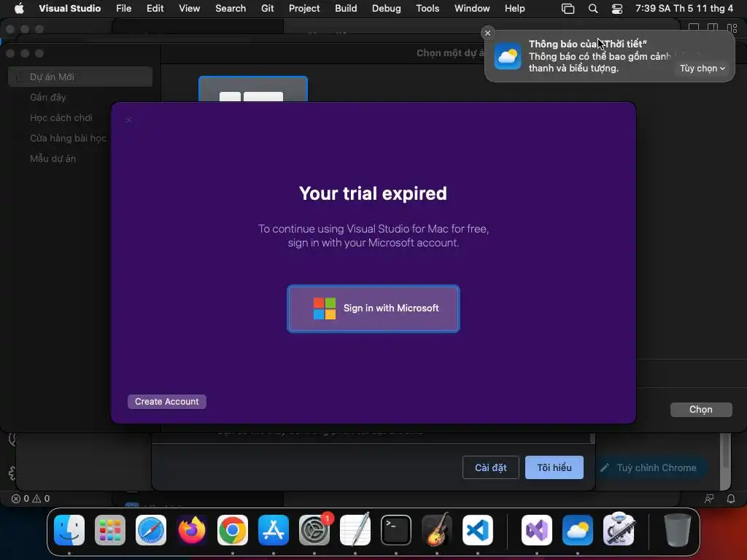Screen dimensions: 747x560
Task: Open the Window menu
Action: (x=472, y=8)
